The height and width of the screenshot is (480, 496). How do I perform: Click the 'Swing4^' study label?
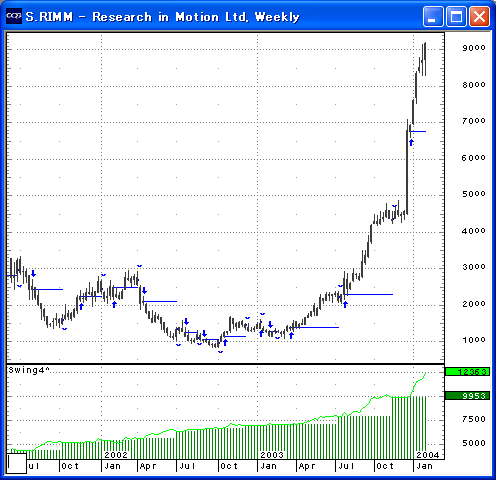(x=29, y=370)
